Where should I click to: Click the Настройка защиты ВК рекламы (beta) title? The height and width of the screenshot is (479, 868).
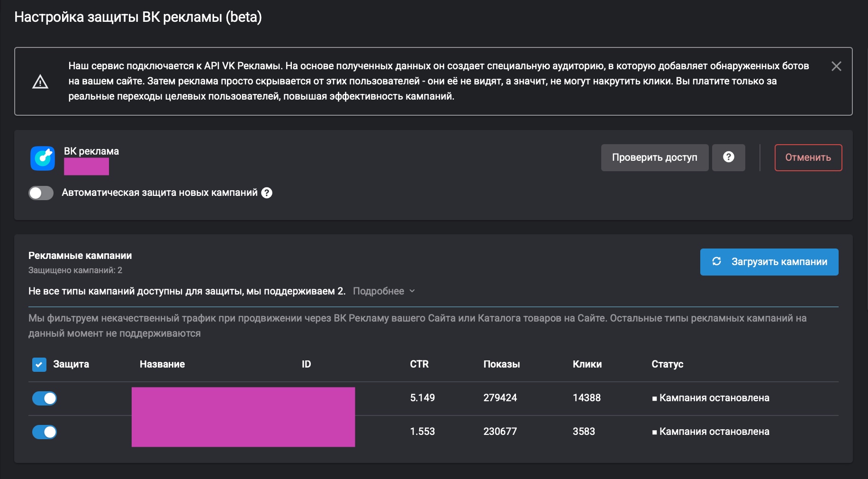[138, 17]
